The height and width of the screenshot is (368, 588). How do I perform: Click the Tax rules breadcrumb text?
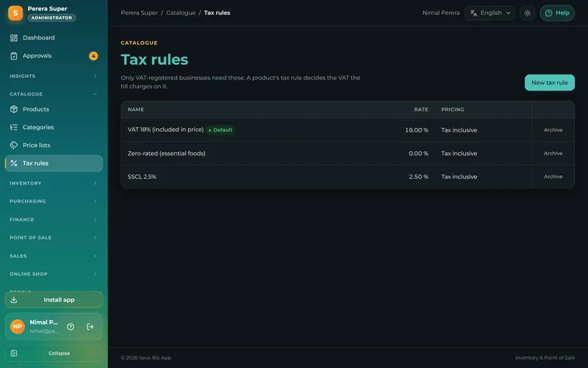coord(217,13)
